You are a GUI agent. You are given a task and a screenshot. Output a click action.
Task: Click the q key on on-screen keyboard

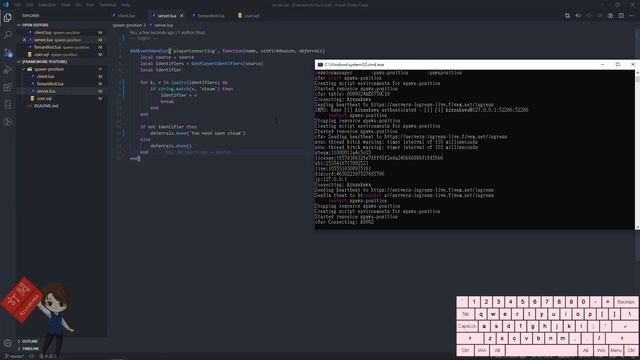coord(481,314)
